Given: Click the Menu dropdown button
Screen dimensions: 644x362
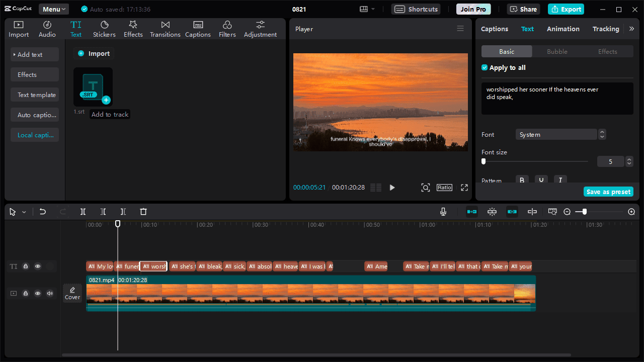Looking at the screenshot, I should (x=54, y=9).
